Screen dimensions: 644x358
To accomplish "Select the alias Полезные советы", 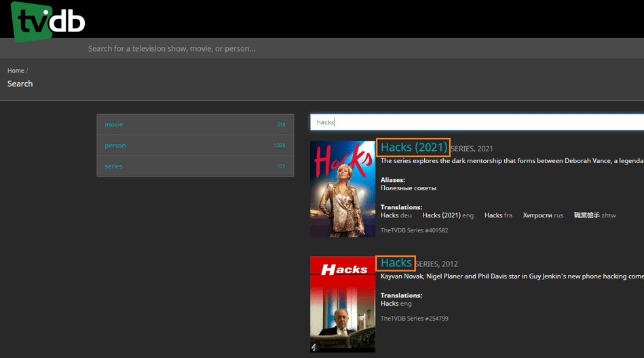I will [x=409, y=188].
